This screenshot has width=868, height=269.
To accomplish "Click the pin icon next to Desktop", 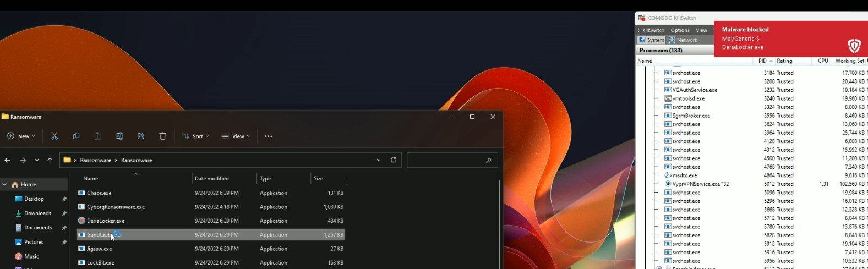I will pyautogui.click(x=64, y=199).
